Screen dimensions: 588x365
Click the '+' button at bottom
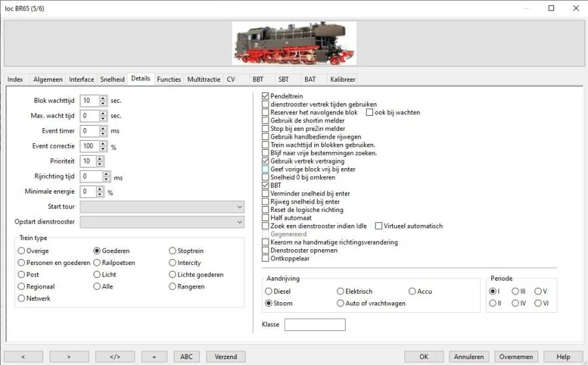tap(154, 356)
